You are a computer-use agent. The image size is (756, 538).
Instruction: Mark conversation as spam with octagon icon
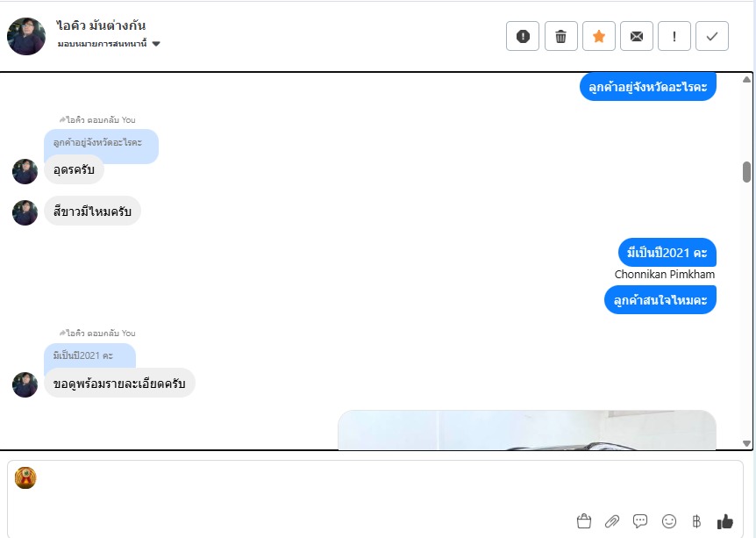click(523, 36)
